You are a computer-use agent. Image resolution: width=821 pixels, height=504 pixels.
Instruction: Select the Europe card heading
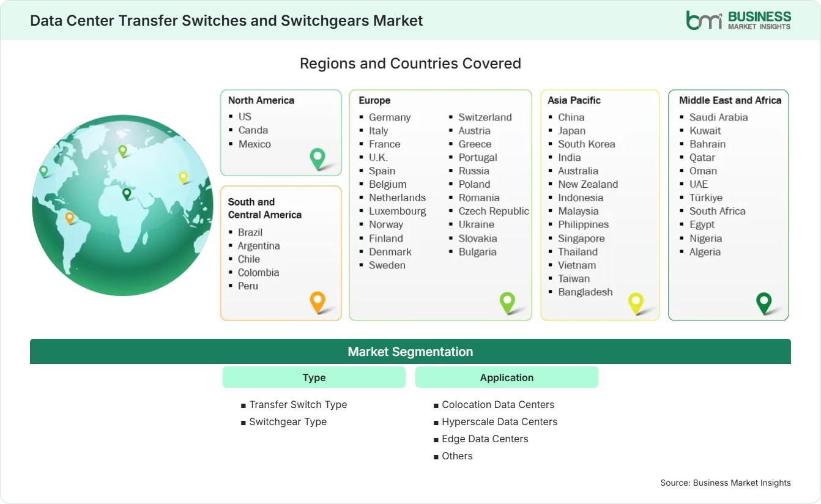click(374, 100)
